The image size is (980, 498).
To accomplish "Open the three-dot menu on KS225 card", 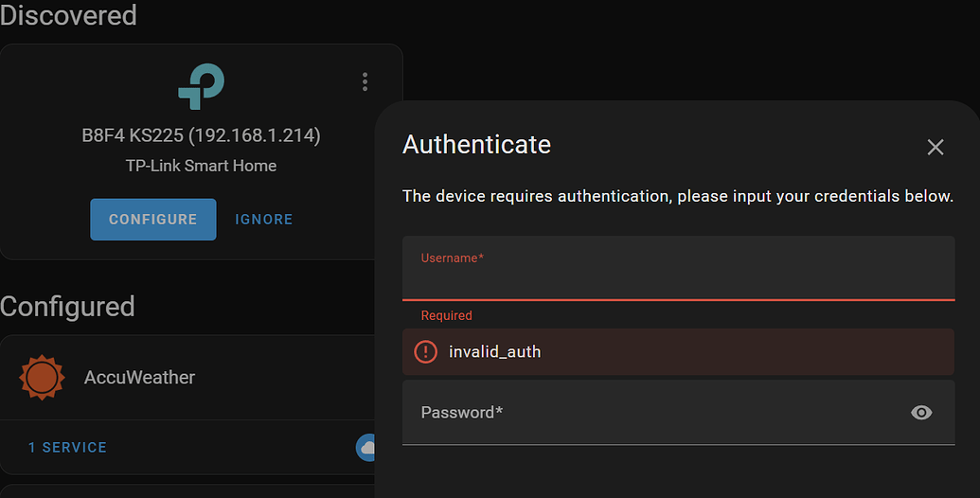I will click(x=365, y=81).
